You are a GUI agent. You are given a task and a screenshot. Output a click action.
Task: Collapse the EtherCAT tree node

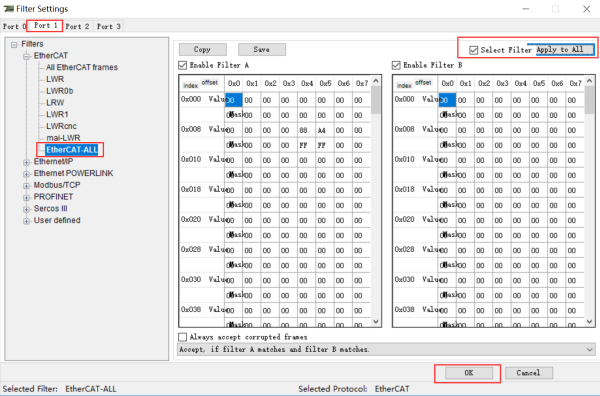[x=26, y=57]
